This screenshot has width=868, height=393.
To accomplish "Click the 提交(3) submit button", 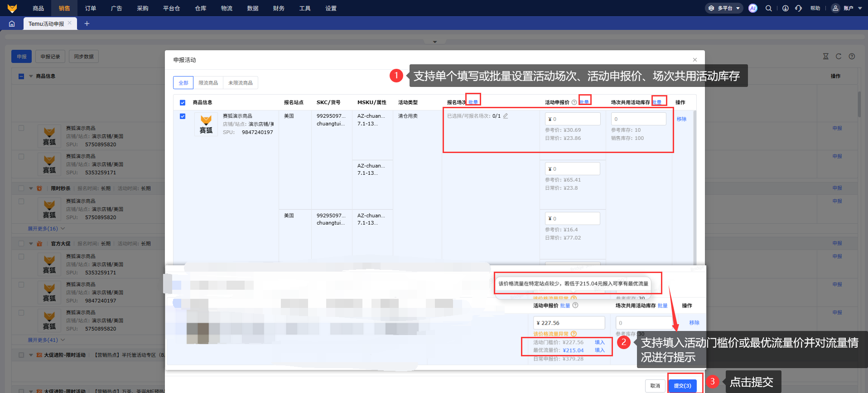I will click(x=682, y=386).
